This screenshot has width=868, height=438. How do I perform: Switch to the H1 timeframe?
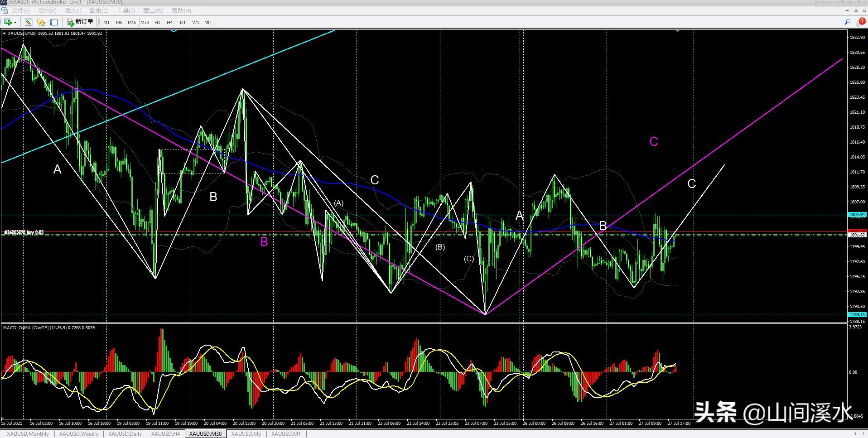(157, 22)
